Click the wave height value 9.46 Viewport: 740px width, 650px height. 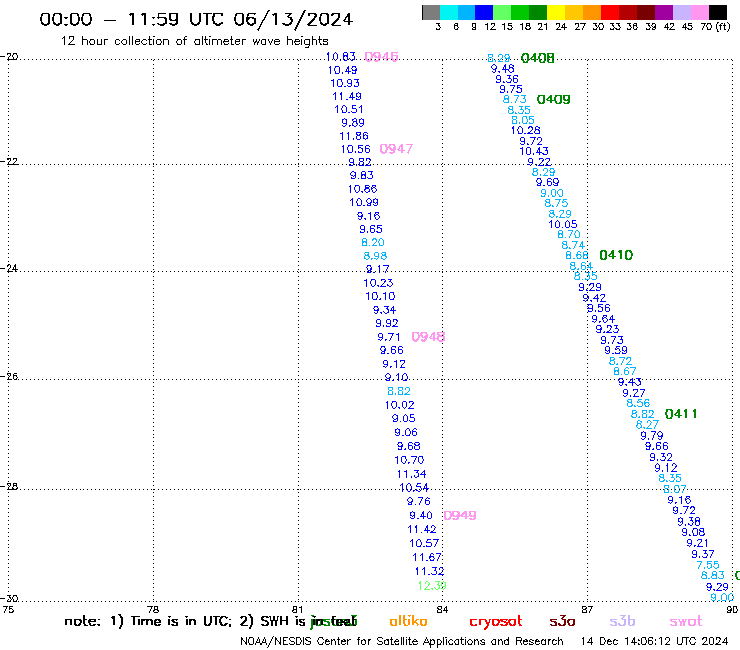[x=503, y=69]
